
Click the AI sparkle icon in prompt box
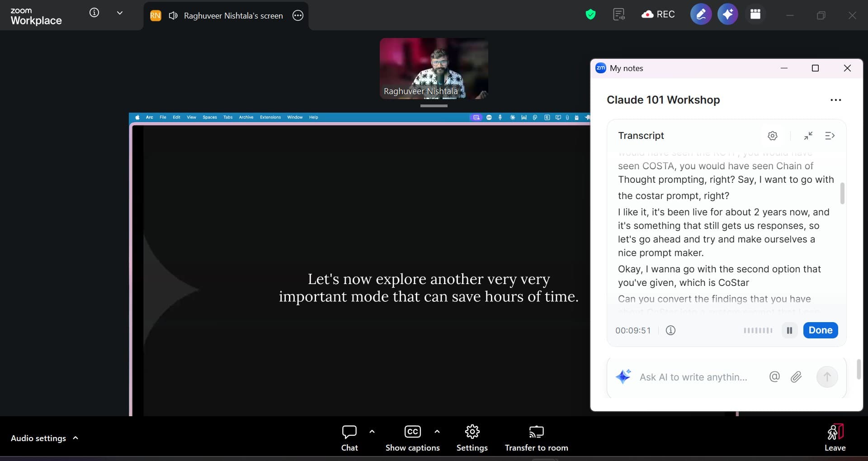[x=623, y=376]
